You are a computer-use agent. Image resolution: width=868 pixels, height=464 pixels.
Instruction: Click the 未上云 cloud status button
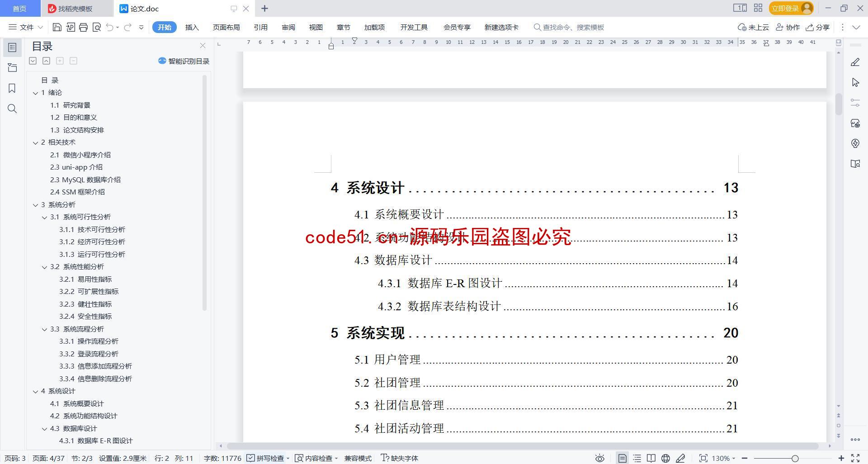pyautogui.click(x=753, y=28)
